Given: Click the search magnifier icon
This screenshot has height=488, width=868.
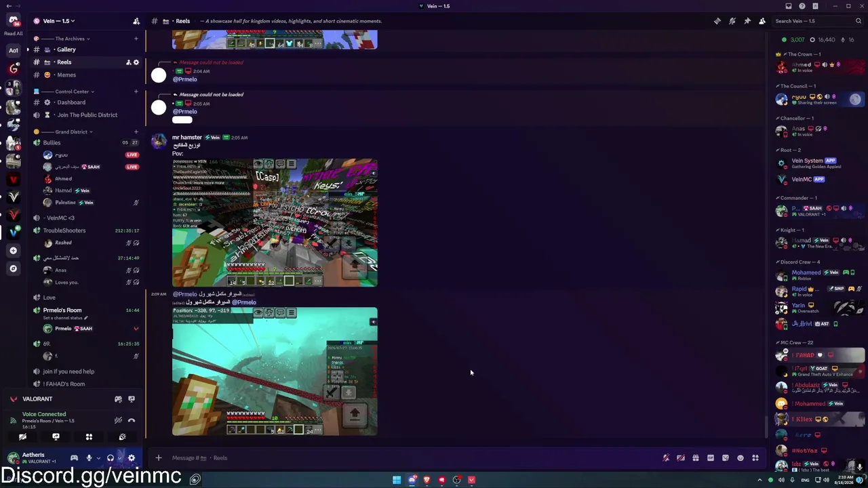Looking at the screenshot, I should (859, 21).
